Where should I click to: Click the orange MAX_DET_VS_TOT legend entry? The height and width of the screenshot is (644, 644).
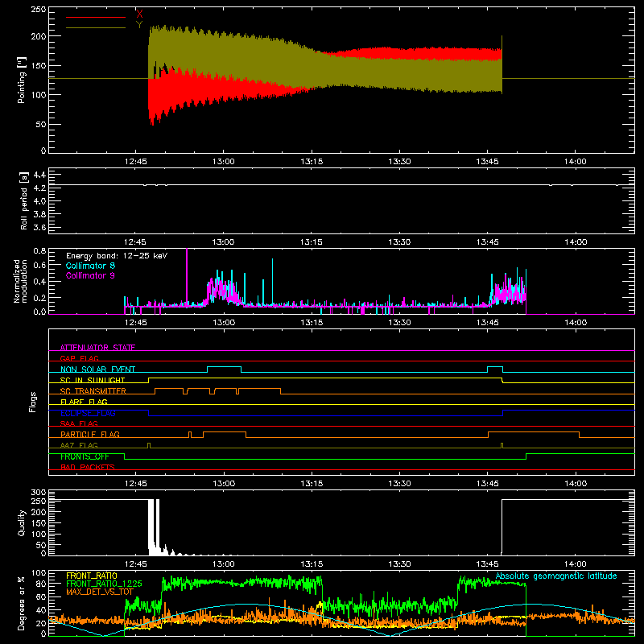point(100,592)
